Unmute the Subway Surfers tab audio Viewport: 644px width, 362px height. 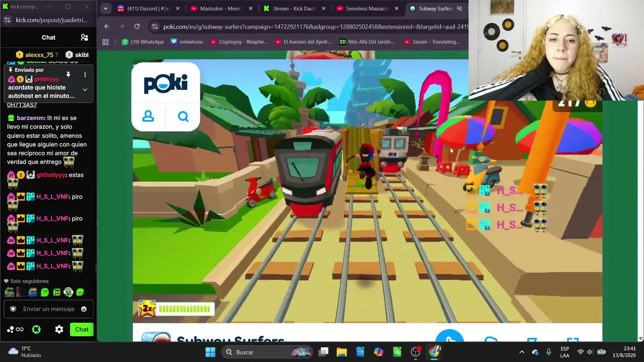(x=459, y=9)
